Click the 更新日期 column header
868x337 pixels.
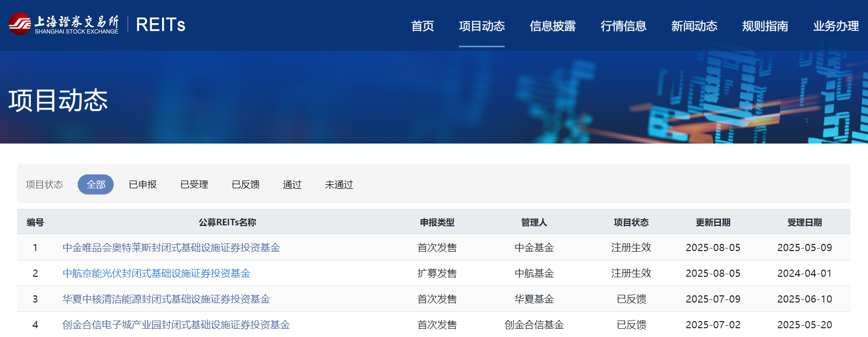tap(713, 222)
